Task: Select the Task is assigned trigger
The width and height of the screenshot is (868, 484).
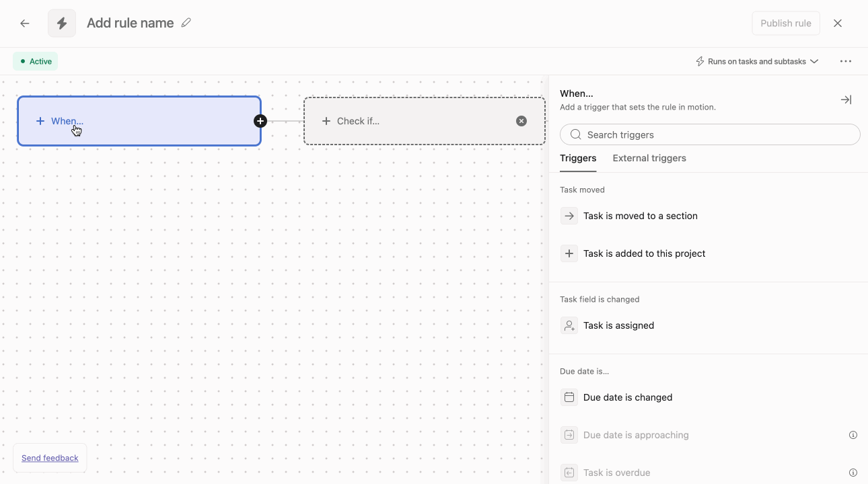Action: pos(618,325)
